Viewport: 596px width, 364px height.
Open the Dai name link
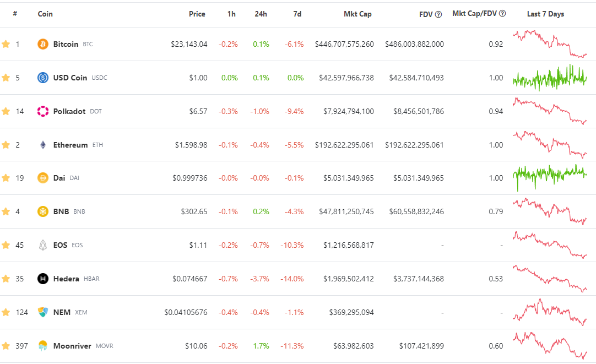pos(59,178)
